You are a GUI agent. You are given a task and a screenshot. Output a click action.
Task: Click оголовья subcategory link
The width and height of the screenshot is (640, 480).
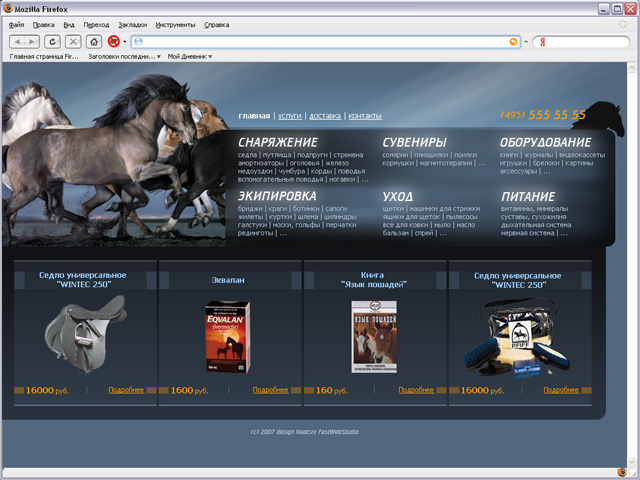pos(304,163)
